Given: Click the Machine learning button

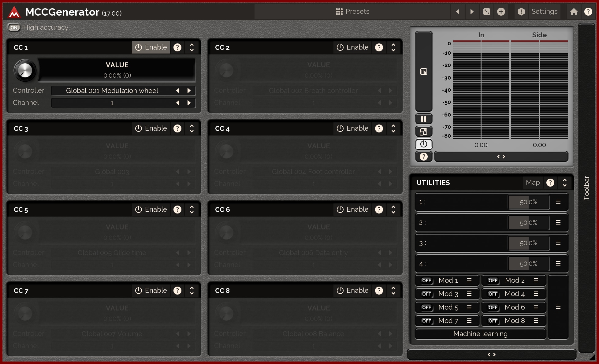Looking at the screenshot, I should [x=480, y=334].
